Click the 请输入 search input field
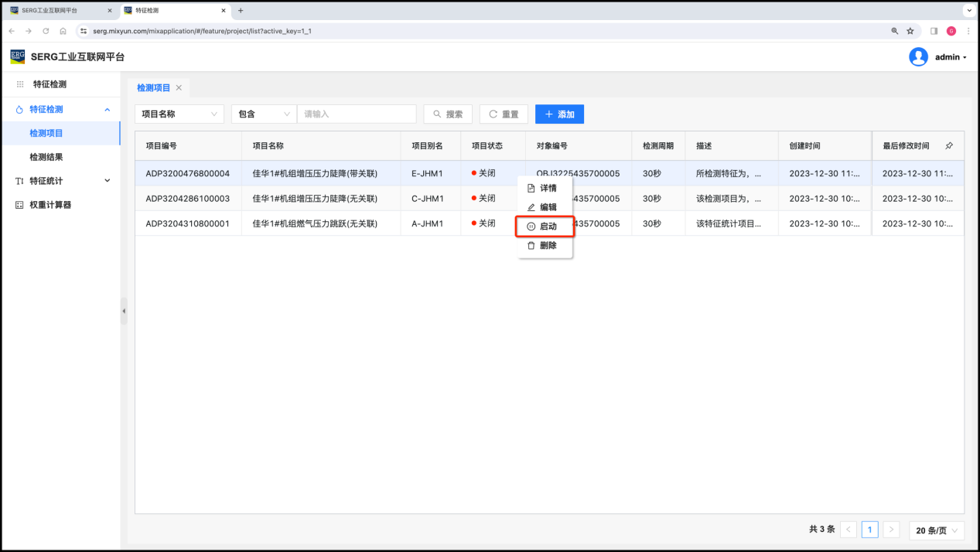 click(x=357, y=114)
